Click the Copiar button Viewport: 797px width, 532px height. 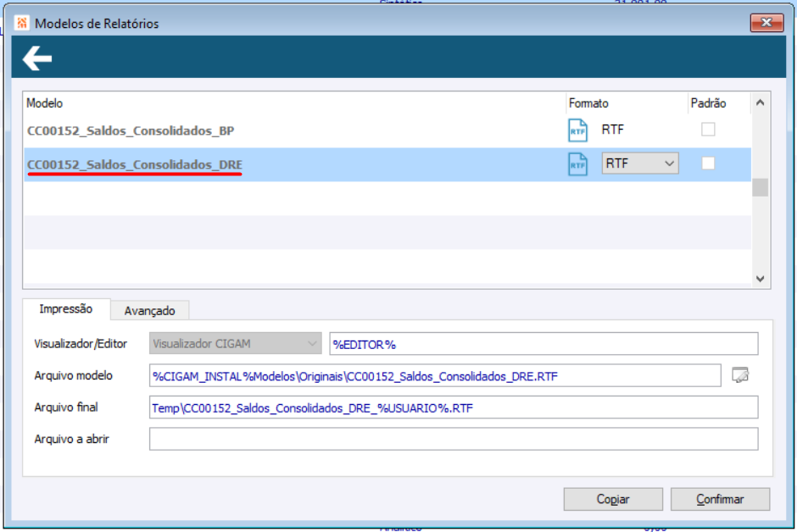click(613, 499)
